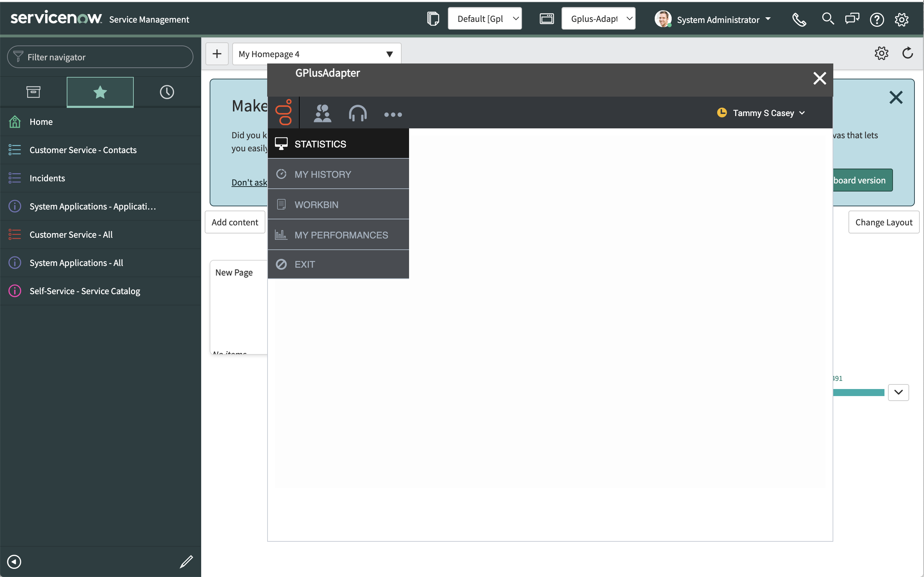The height and width of the screenshot is (577, 924).
Task: Open global search magnifier icon
Action: click(x=827, y=19)
